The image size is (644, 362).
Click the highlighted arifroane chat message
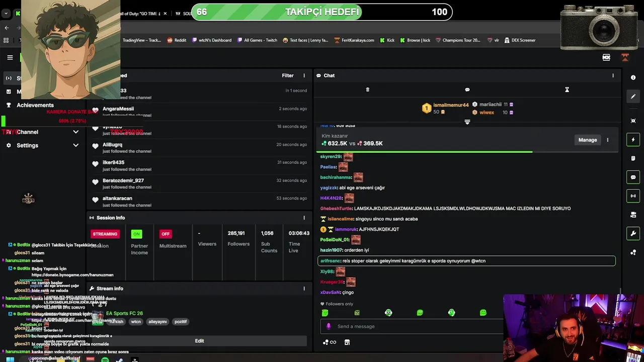466,261
